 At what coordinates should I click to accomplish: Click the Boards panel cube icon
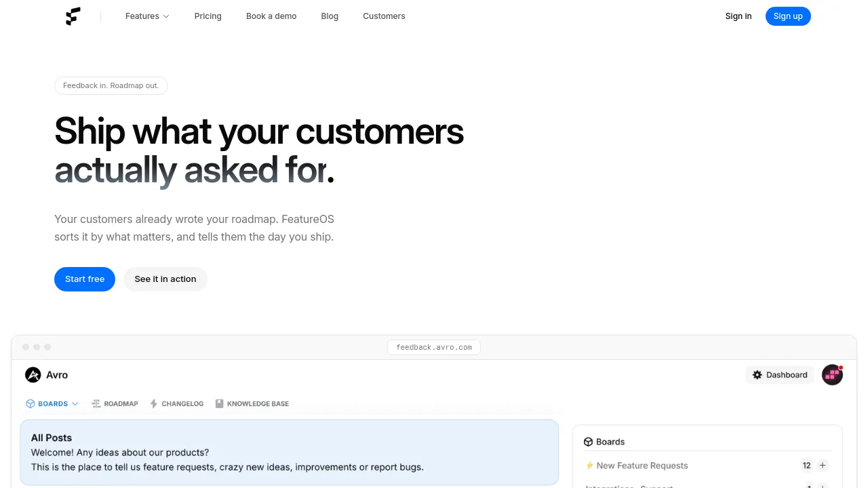pyautogui.click(x=589, y=442)
